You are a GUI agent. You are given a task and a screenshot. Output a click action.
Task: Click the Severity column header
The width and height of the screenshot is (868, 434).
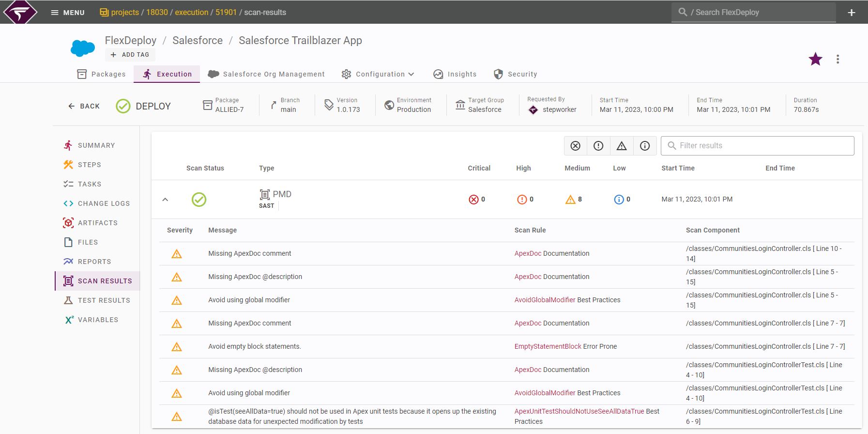tap(180, 230)
